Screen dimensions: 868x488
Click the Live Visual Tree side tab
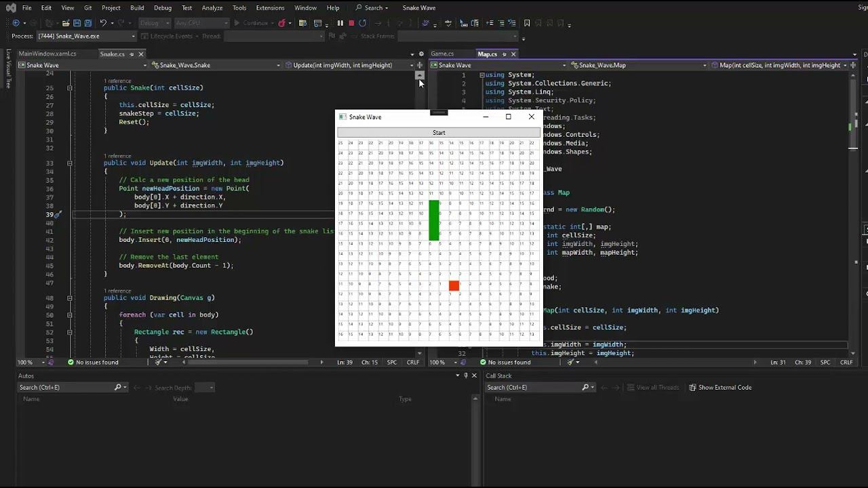9,68
